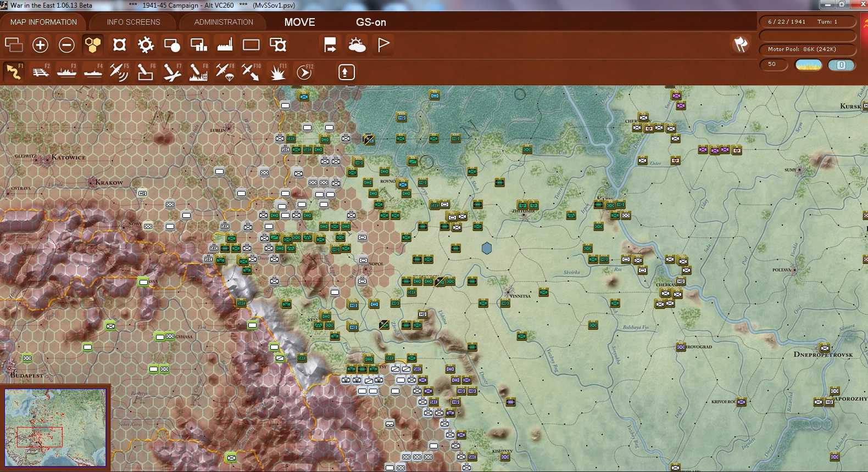Click the red viewport rectangle in the minimap
The image size is (868, 472).
[x=40, y=437]
